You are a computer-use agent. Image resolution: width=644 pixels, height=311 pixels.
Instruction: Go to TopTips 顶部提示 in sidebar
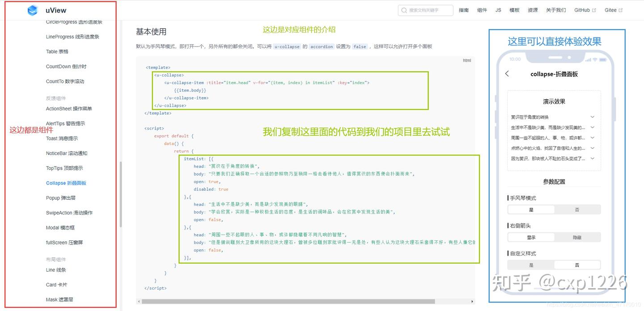(64, 168)
